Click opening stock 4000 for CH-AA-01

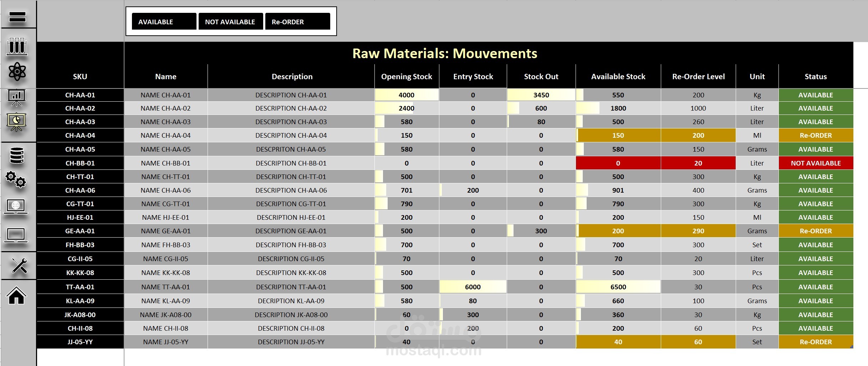coord(407,95)
